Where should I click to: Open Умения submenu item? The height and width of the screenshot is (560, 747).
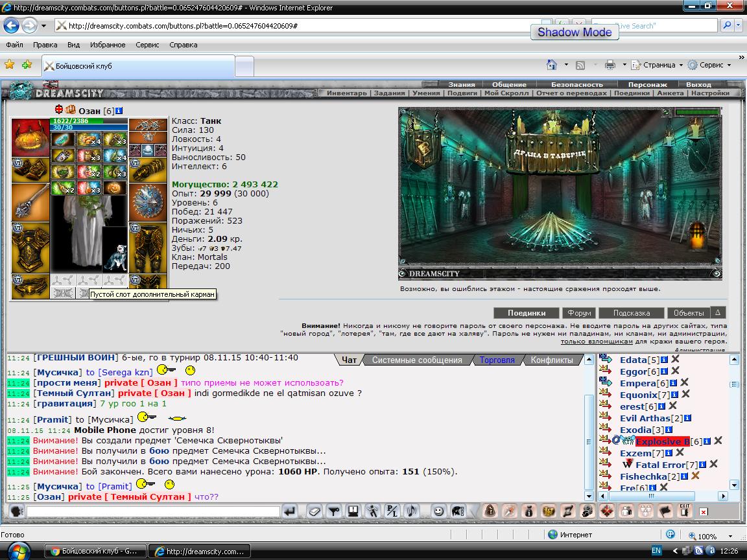click(x=426, y=93)
